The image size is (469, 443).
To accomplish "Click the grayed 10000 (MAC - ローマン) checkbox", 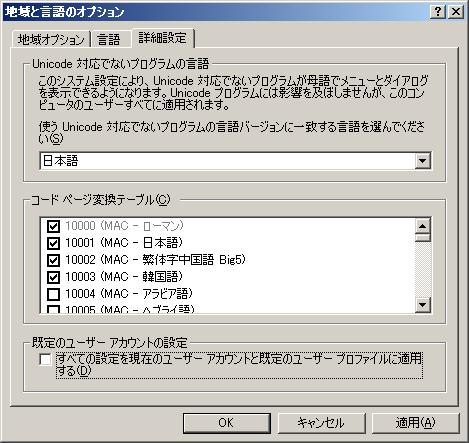I will click(53, 226).
